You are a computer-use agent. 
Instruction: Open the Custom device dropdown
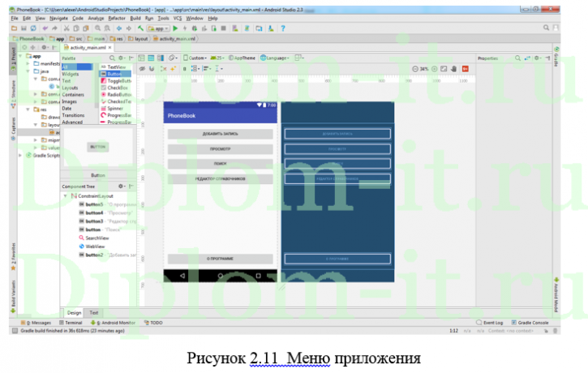[x=195, y=58]
